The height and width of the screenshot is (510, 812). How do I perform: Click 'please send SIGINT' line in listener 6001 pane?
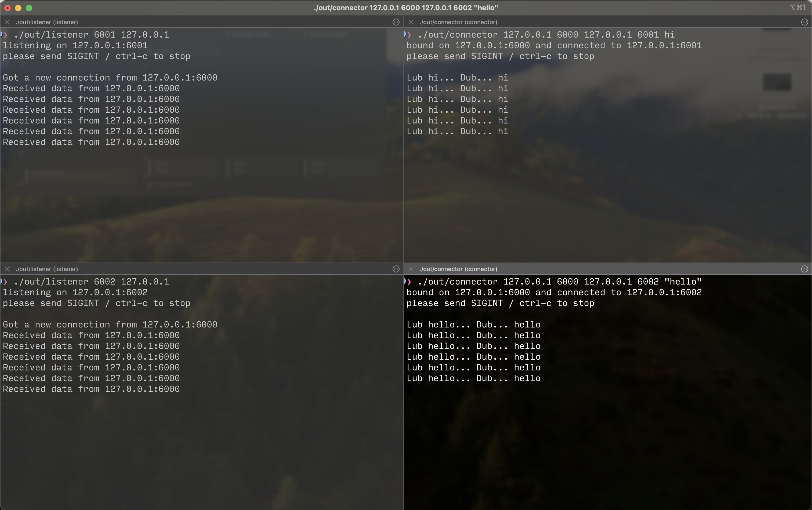tap(96, 56)
